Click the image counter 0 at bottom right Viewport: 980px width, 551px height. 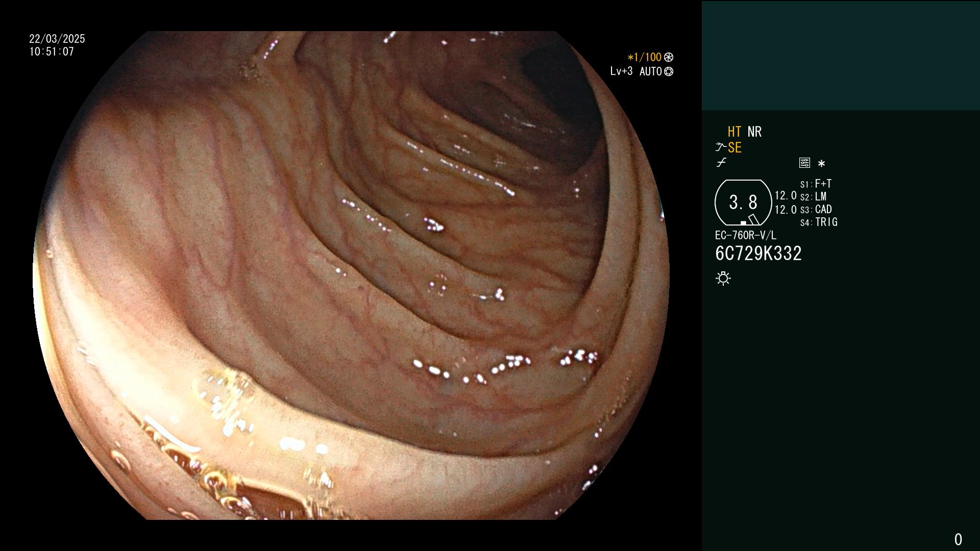point(958,539)
